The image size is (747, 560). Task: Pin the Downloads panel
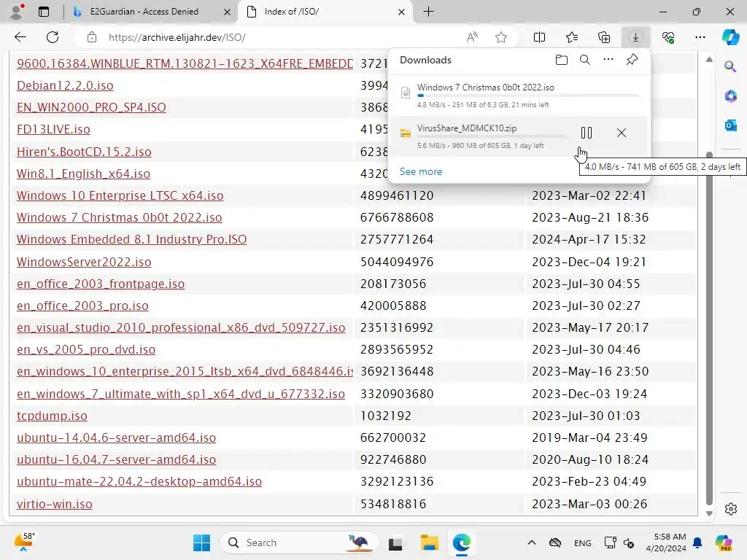click(632, 60)
